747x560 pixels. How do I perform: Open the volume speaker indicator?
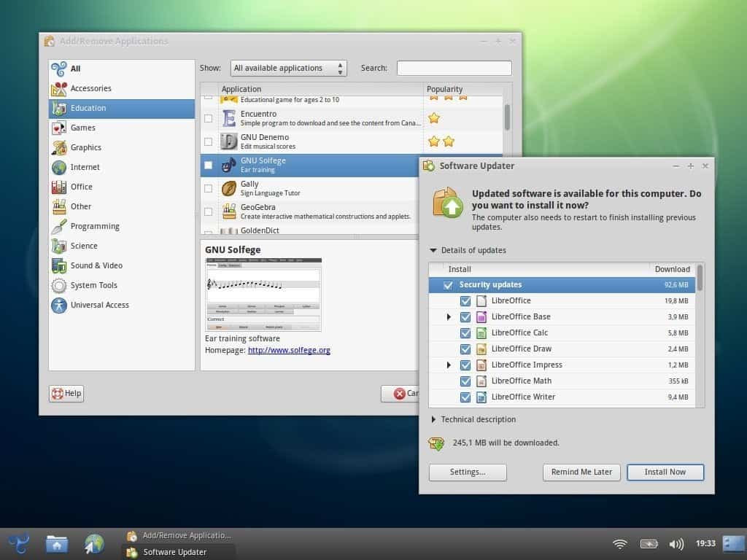pyautogui.click(x=676, y=543)
